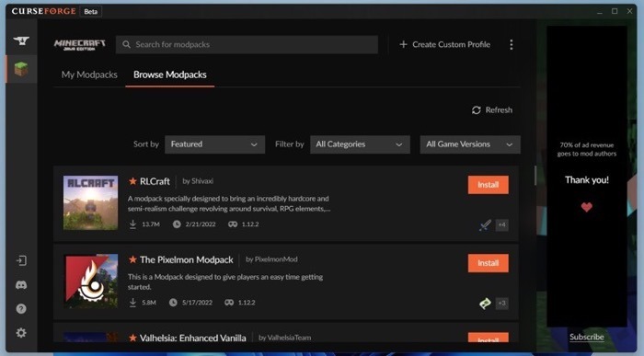Click the Pixelmon download count icon

coord(132,303)
